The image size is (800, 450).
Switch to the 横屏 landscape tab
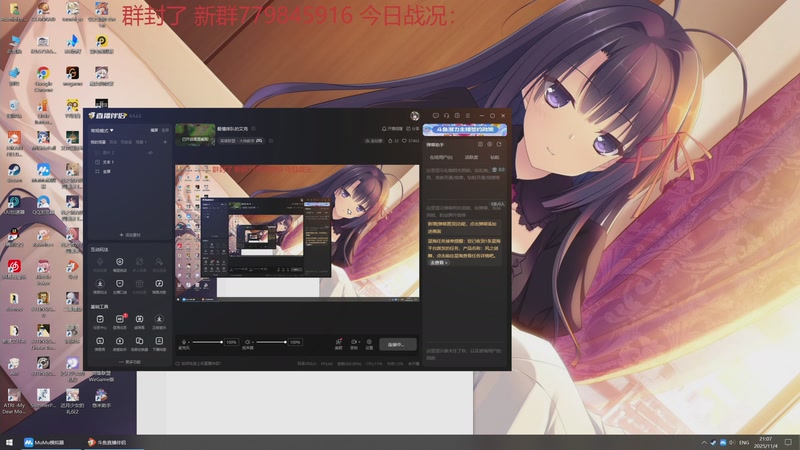pos(154,131)
